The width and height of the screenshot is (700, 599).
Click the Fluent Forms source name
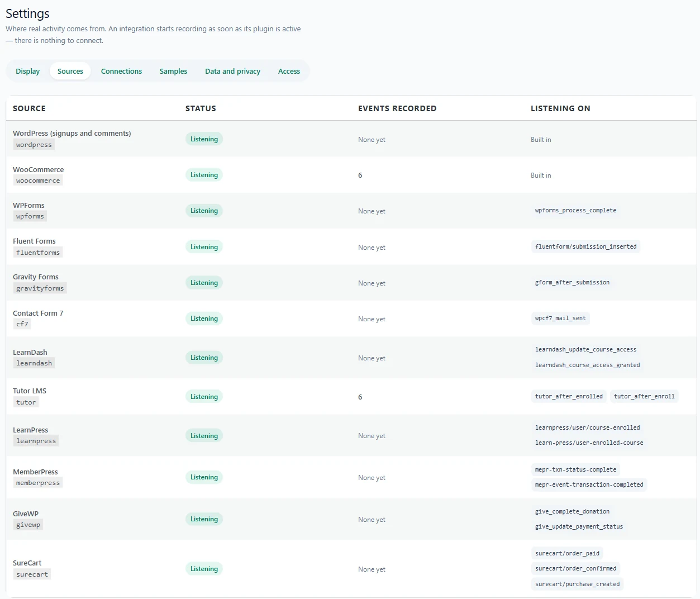[x=34, y=241]
